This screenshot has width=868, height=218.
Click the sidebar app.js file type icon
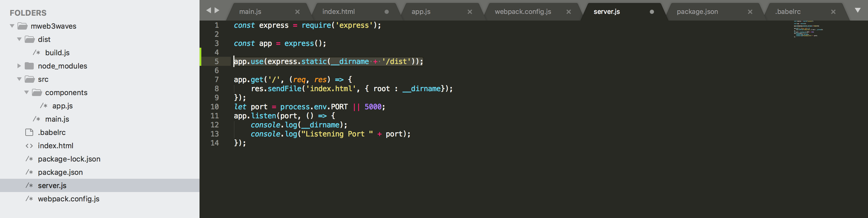point(44,106)
